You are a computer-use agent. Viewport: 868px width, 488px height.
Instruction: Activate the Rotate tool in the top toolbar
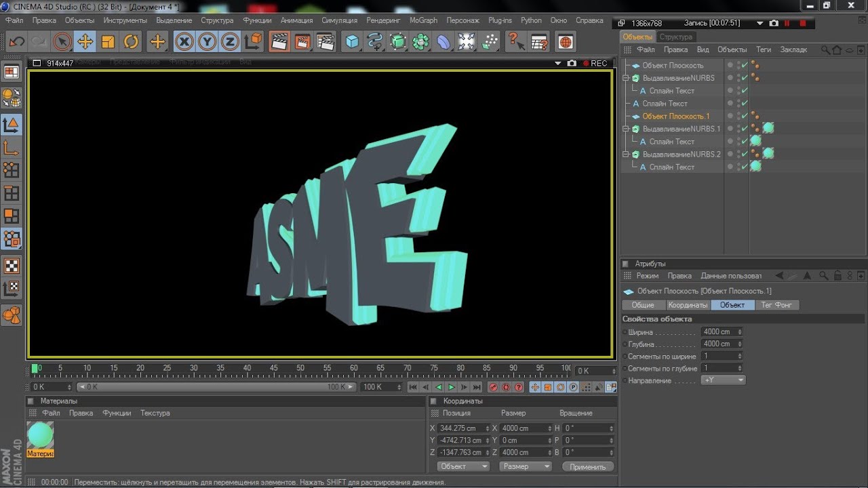click(131, 42)
